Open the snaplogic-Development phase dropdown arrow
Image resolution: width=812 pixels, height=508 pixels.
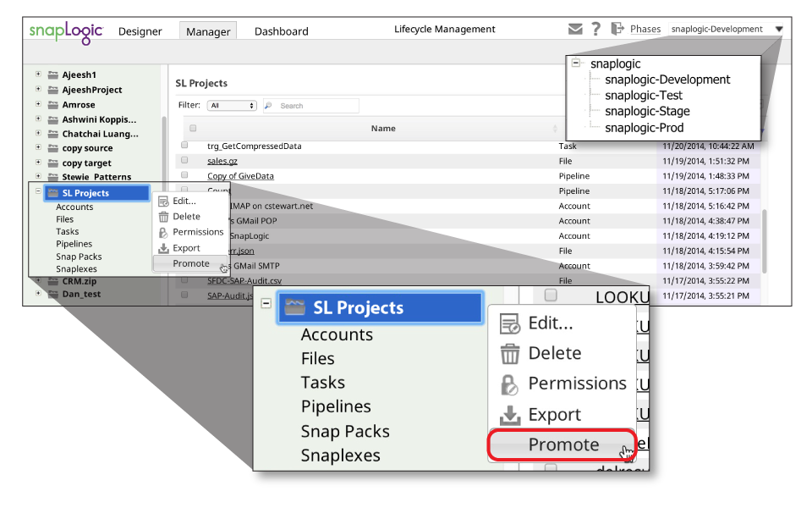pos(779,29)
